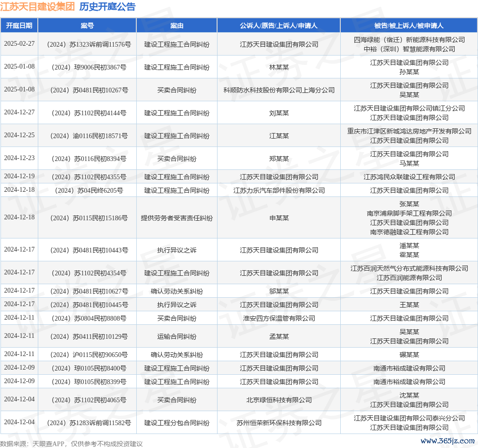Click defendant 江苏百润能源有限公司
This screenshot has height=448, width=478.
(409, 278)
